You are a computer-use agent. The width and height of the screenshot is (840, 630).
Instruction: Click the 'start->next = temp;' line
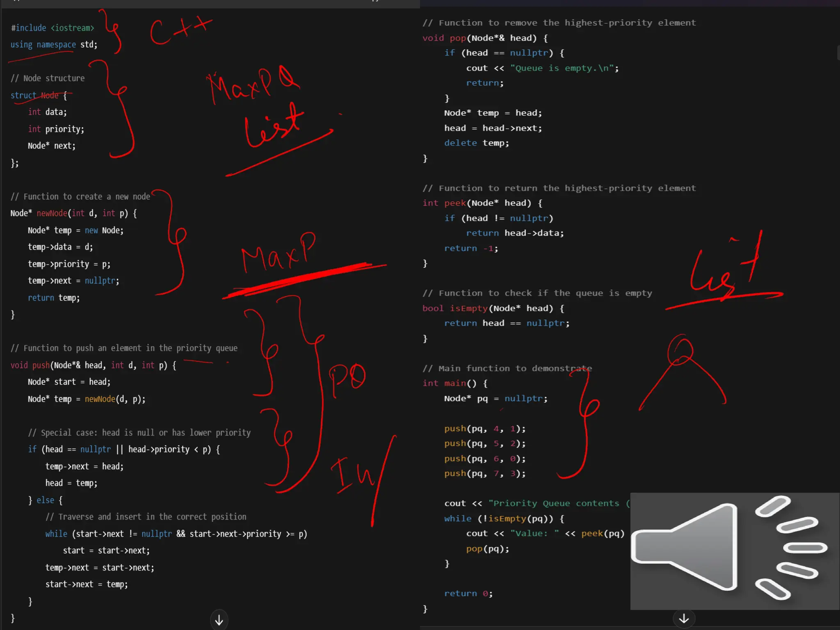87,584
